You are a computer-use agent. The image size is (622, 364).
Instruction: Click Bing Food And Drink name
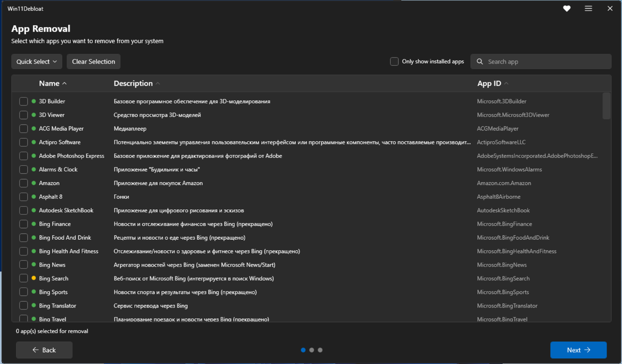click(x=65, y=238)
